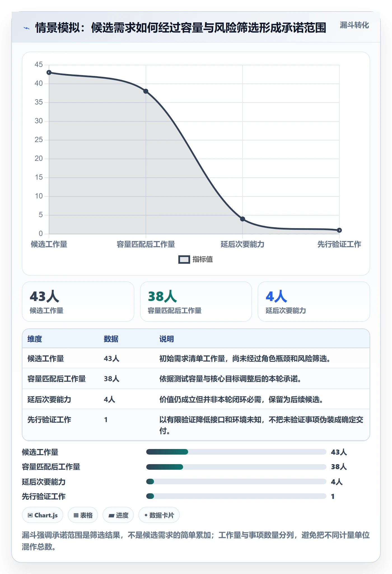
Task: Select the 延后次要能力 cell in the table
Action: tap(49, 399)
